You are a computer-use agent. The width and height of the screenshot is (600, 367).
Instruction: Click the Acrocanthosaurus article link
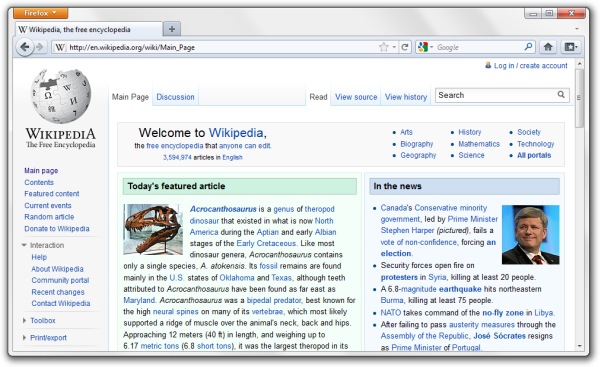[x=223, y=209]
